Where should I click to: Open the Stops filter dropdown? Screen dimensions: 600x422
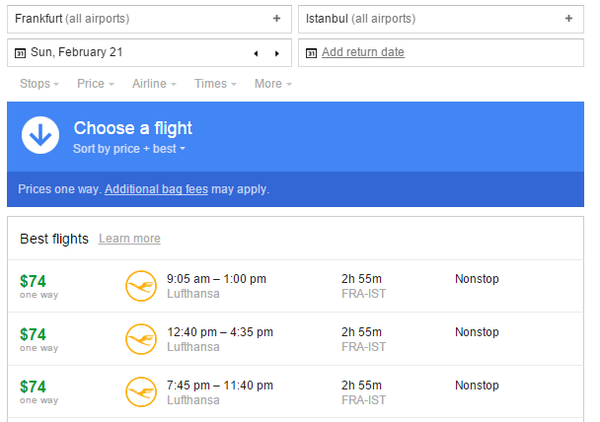(39, 84)
